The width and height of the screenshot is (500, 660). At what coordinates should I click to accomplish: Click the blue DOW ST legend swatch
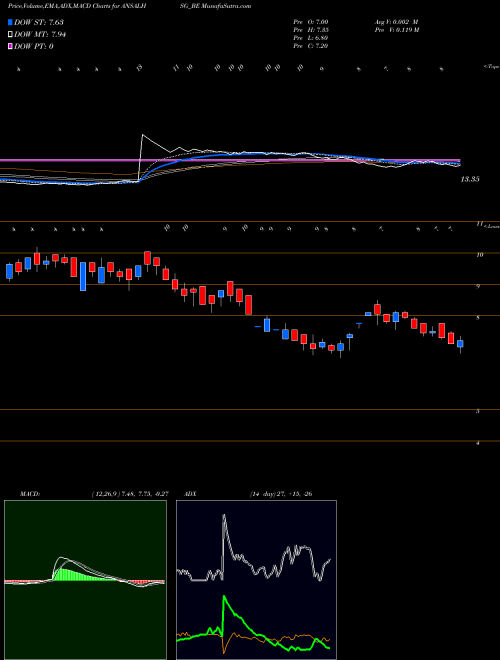click(x=10, y=22)
